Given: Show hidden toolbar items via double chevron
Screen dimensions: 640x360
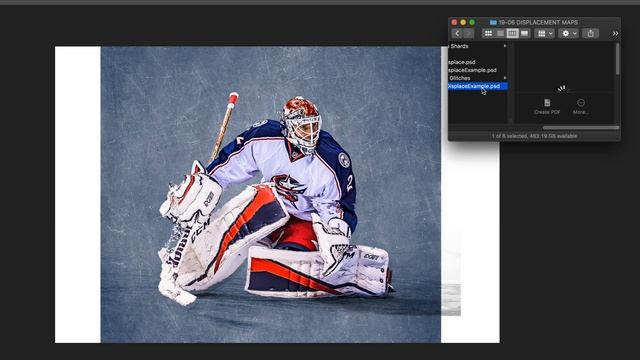Looking at the screenshot, I should click(615, 33).
